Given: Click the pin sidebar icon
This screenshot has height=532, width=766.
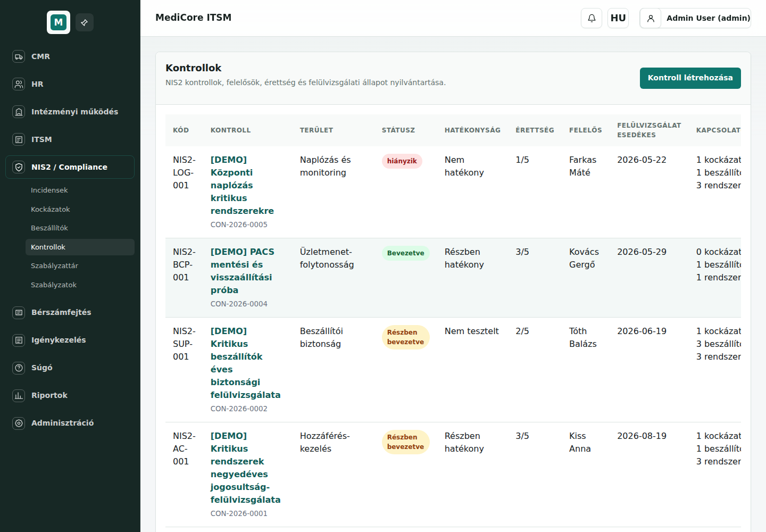Looking at the screenshot, I should tap(84, 22).
